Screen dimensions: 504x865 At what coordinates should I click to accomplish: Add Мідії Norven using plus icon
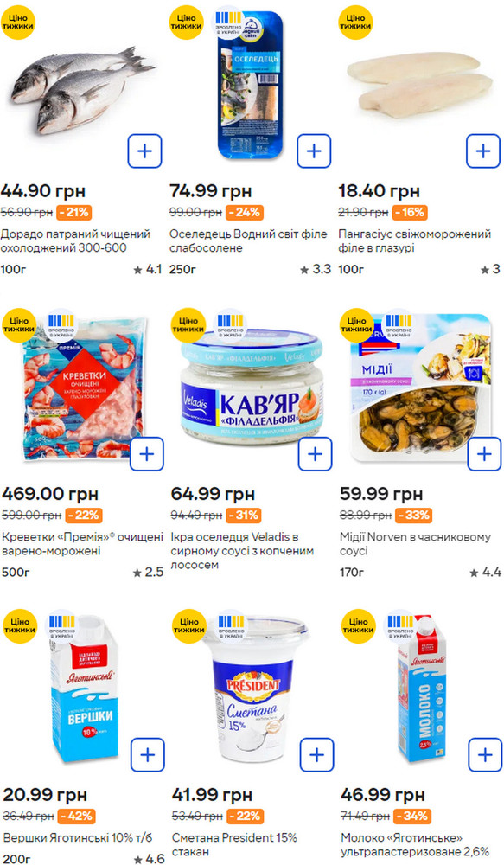(484, 454)
